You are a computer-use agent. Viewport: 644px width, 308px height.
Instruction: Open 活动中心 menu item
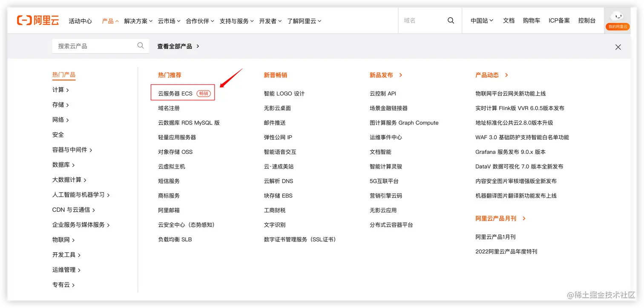coord(80,21)
